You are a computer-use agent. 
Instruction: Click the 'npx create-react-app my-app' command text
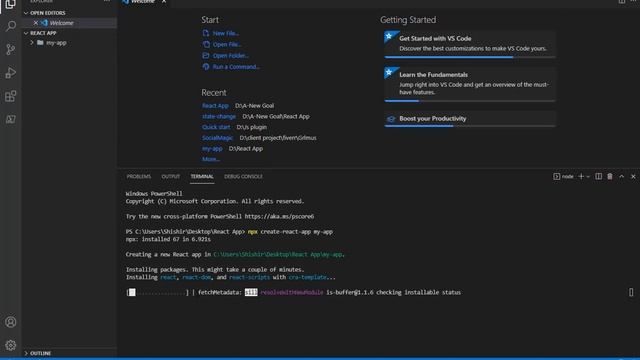pyautogui.click(x=290, y=231)
